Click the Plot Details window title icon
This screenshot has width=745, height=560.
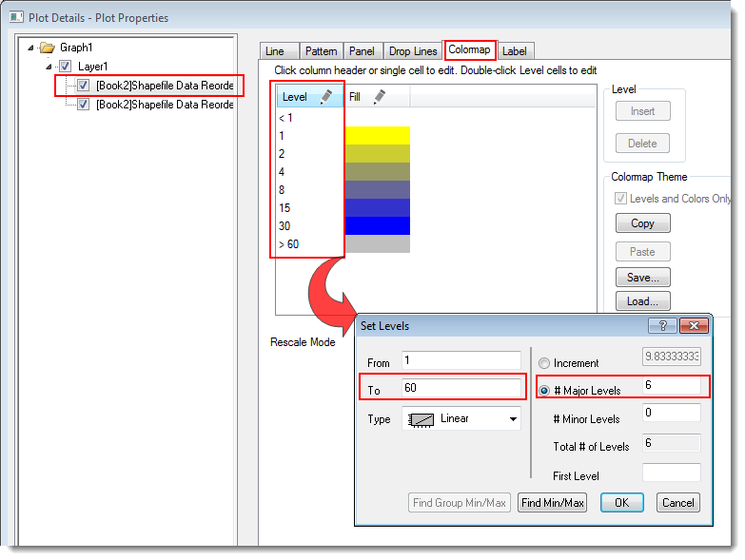[16, 17]
